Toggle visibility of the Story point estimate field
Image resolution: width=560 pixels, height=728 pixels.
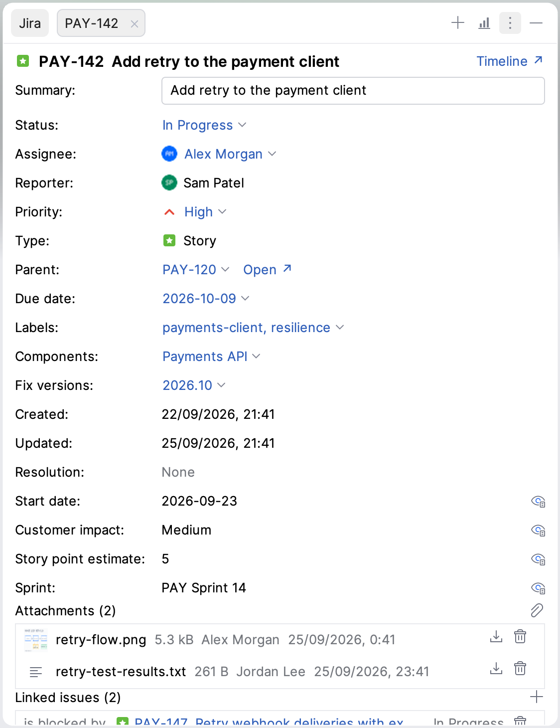pos(538,559)
